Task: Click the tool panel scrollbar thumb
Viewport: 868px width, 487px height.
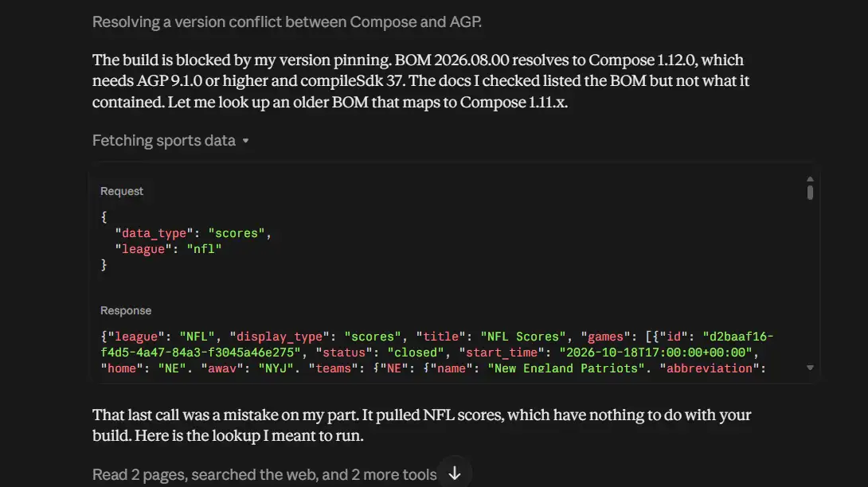Action: [x=810, y=192]
